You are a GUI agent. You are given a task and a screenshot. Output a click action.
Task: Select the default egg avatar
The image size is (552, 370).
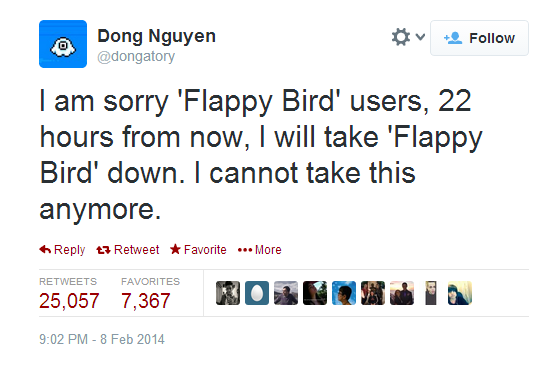click(x=257, y=293)
